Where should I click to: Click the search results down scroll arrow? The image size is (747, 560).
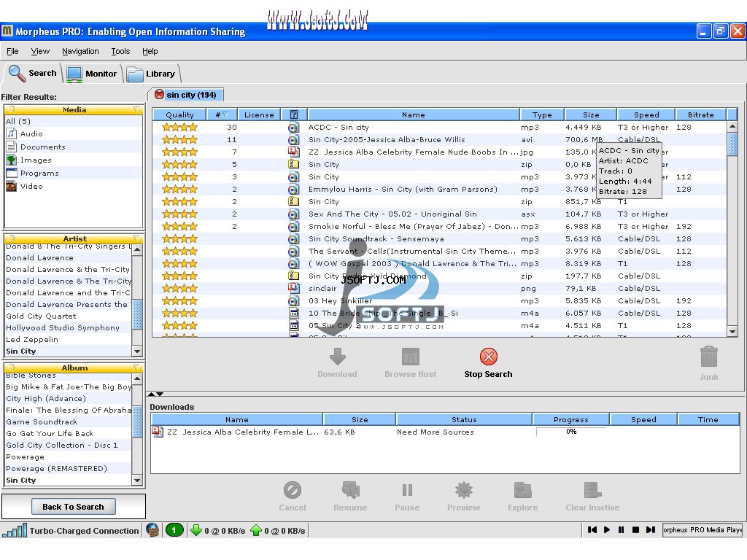pyautogui.click(x=732, y=332)
